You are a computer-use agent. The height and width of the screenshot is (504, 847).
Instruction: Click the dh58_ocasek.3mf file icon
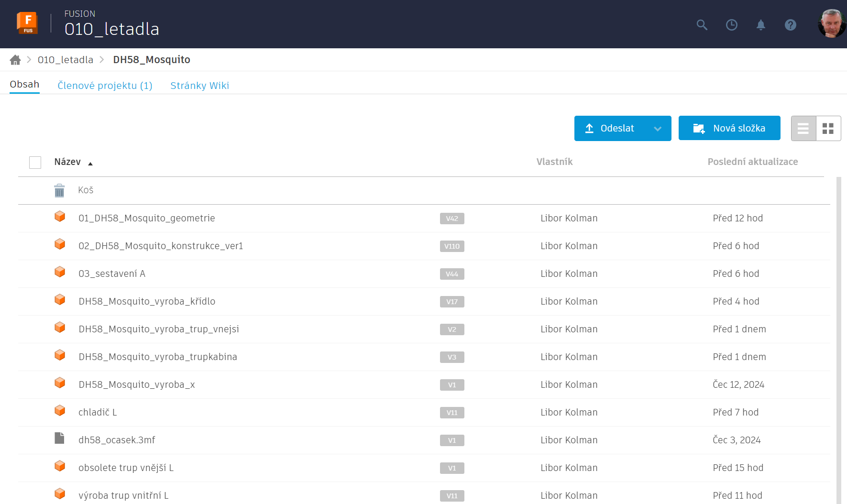pos(59,438)
